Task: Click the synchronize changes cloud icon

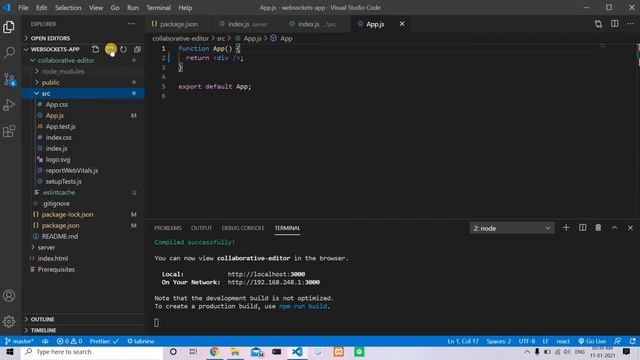Action: pos(45,341)
